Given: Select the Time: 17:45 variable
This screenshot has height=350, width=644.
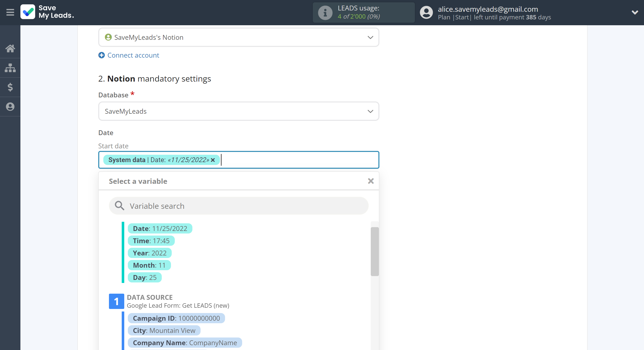Looking at the screenshot, I should coord(151,241).
